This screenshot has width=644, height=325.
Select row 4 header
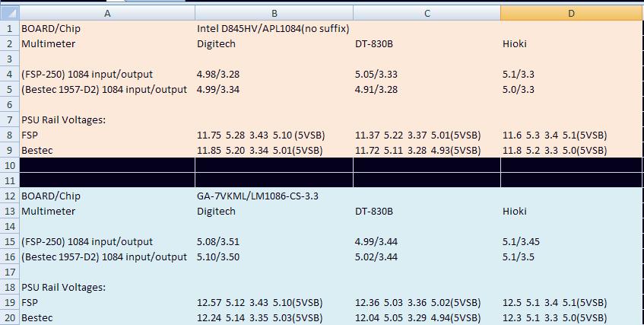pos(9,74)
